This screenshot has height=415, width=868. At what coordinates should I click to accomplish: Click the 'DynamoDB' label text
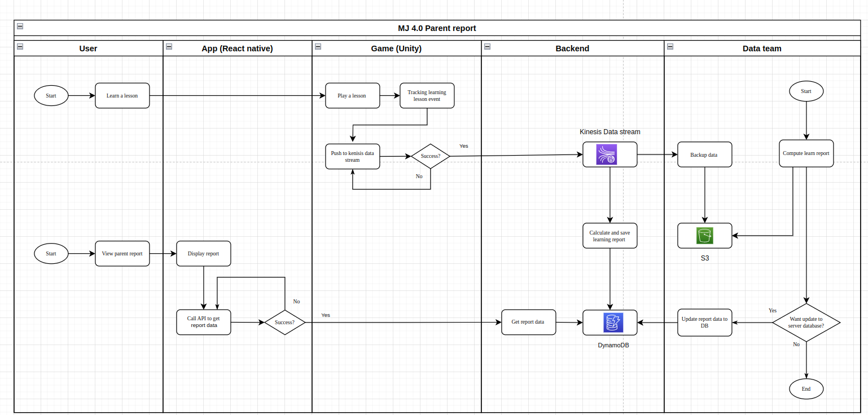pos(613,345)
